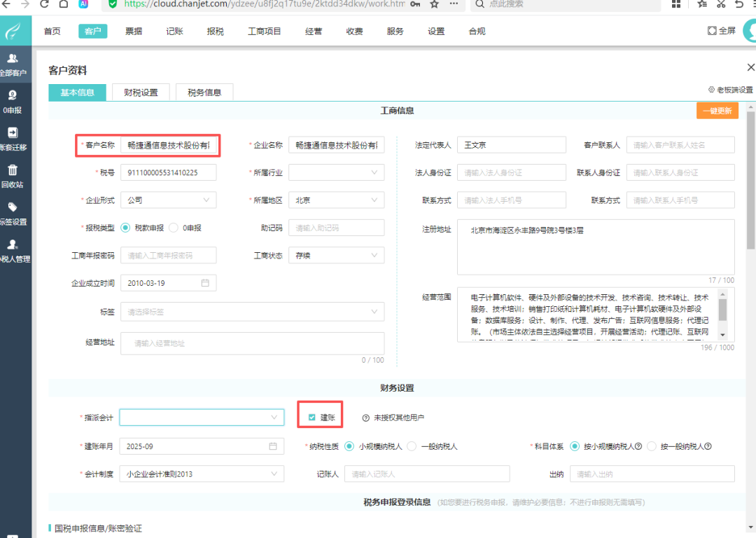The image size is (756, 538).
Task: Close the 客户资料 panel
Action: tap(750, 67)
